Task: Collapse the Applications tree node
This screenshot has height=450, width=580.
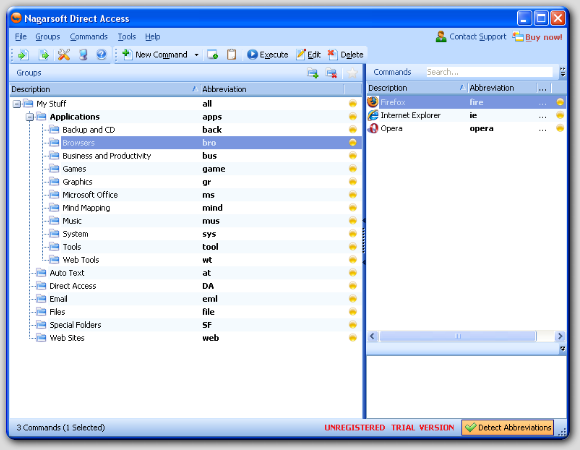Action: (x=30, y=117)
